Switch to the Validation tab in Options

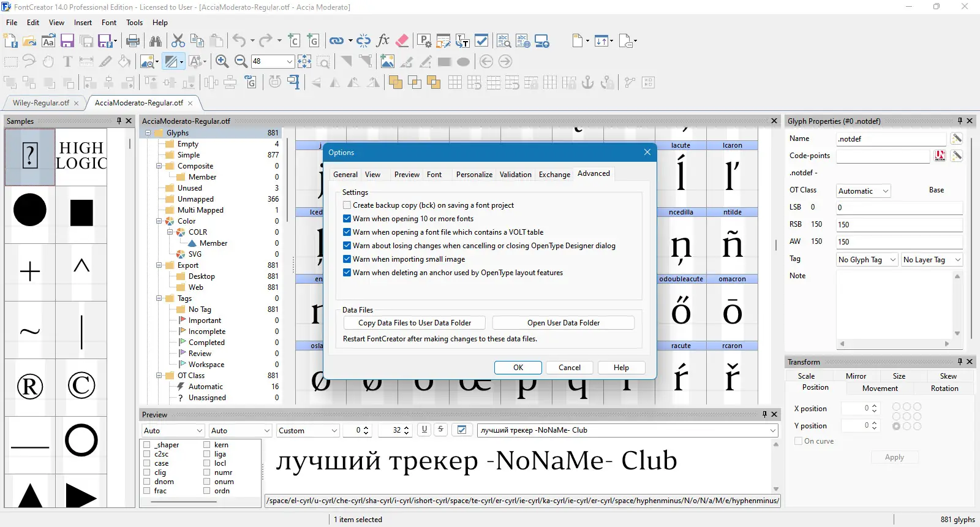tap(515, 175)
